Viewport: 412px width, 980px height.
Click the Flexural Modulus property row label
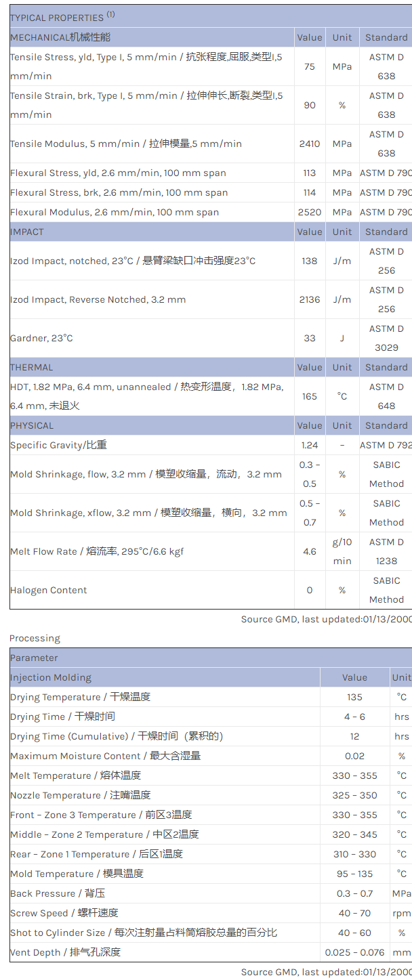click(115, 212)
